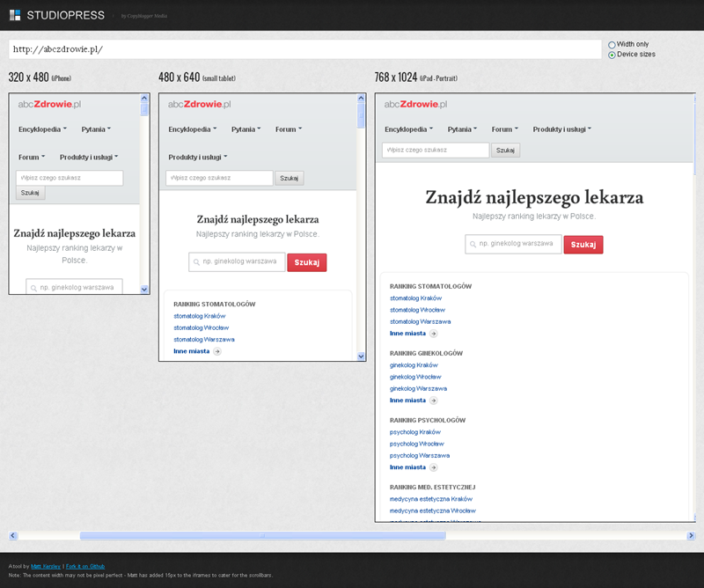Open psycholog Warszawa link in iPad preview
Screen dimensions: 704x588
coord(420,455)
